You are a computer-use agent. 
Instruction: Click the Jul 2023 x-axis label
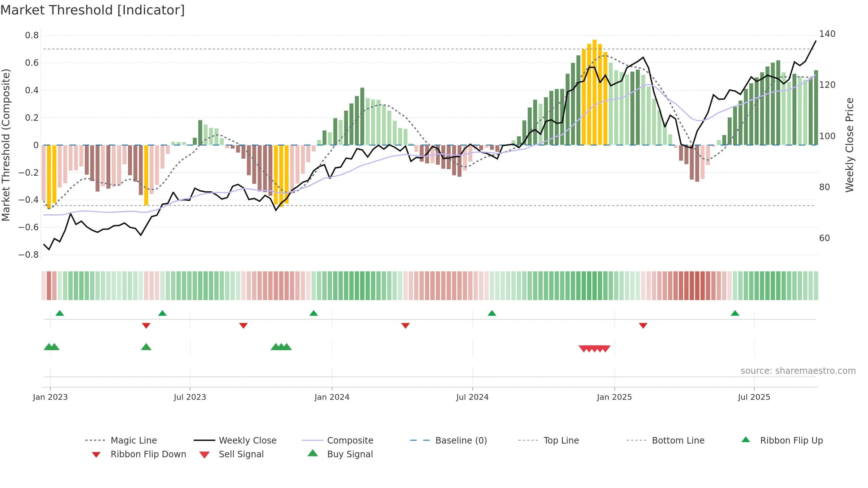190,397
